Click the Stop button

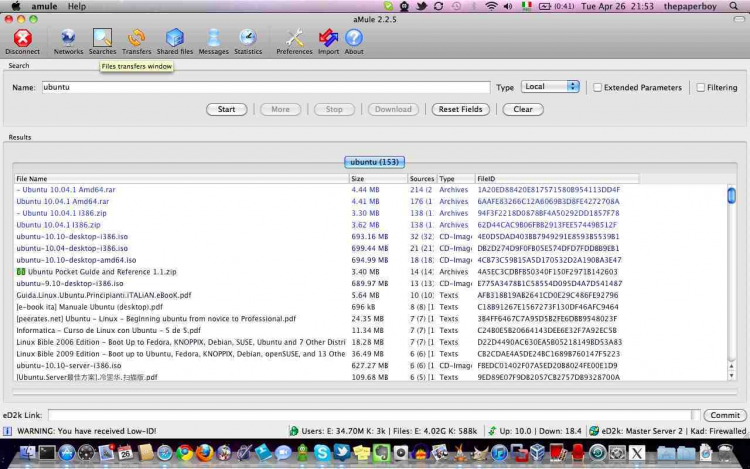point(334,109)
